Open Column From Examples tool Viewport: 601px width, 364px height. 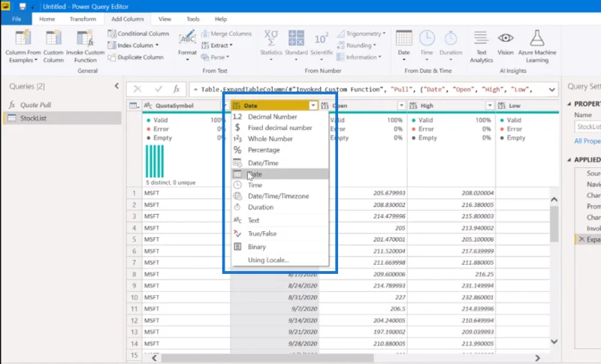point(23,47)
